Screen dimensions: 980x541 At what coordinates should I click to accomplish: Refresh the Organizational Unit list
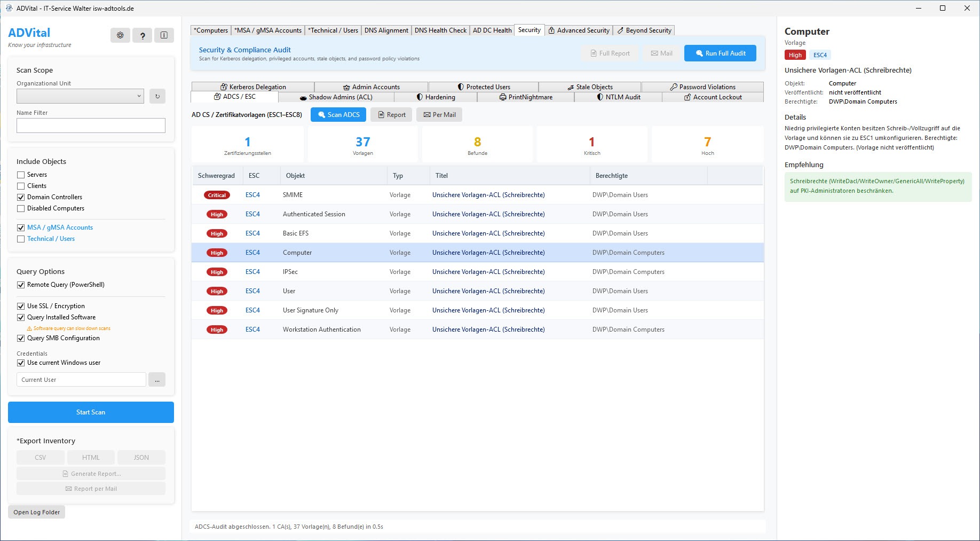point(157,96)
